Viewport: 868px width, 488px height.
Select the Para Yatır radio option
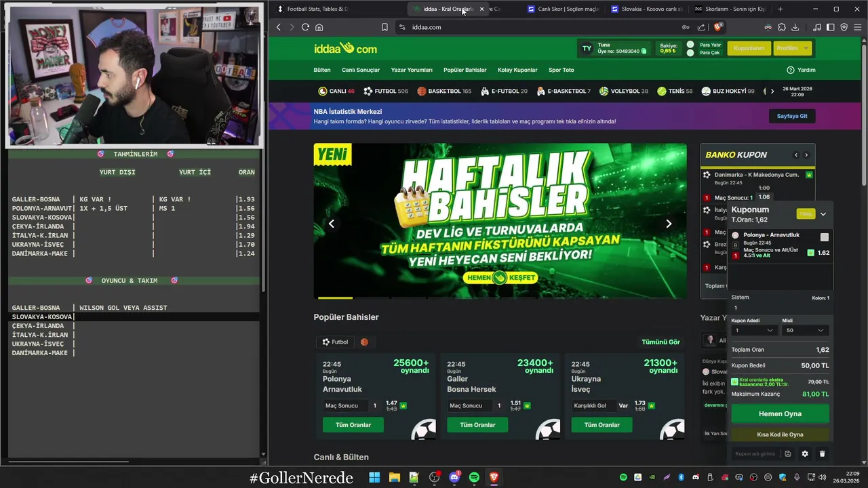click(690, 45)
